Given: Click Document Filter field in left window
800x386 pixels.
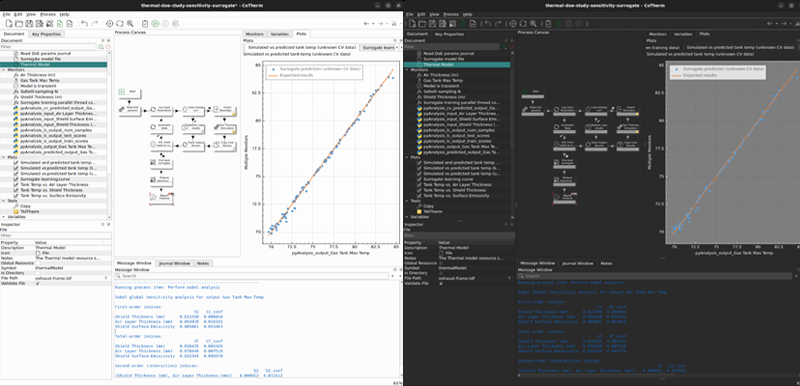Looking at the screenshot, I should (48, 46).
